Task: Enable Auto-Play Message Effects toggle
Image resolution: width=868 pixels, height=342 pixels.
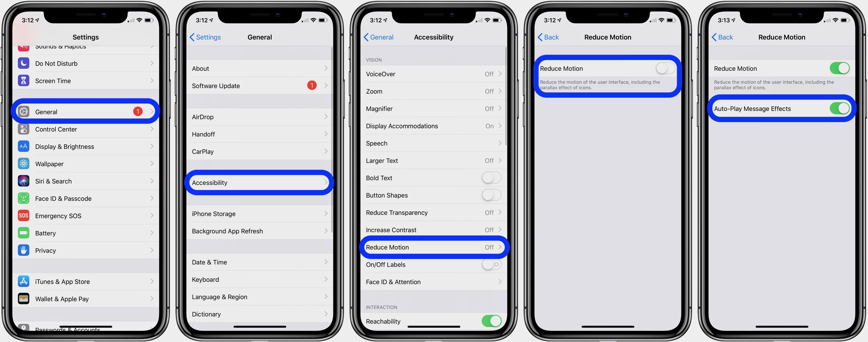Action: 839,108
